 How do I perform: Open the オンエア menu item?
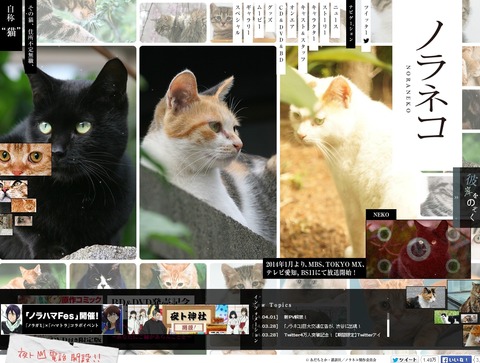tap(293, 18)
